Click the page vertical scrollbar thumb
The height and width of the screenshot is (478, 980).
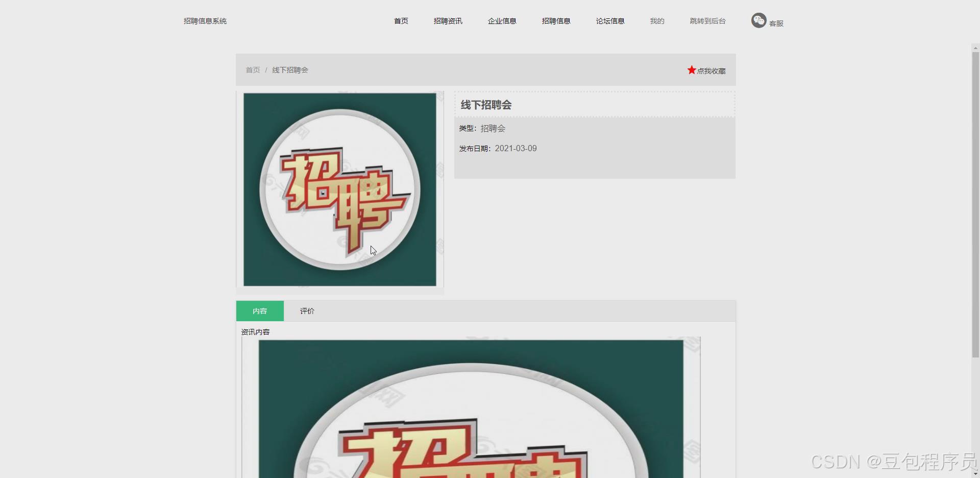point(975,204)
